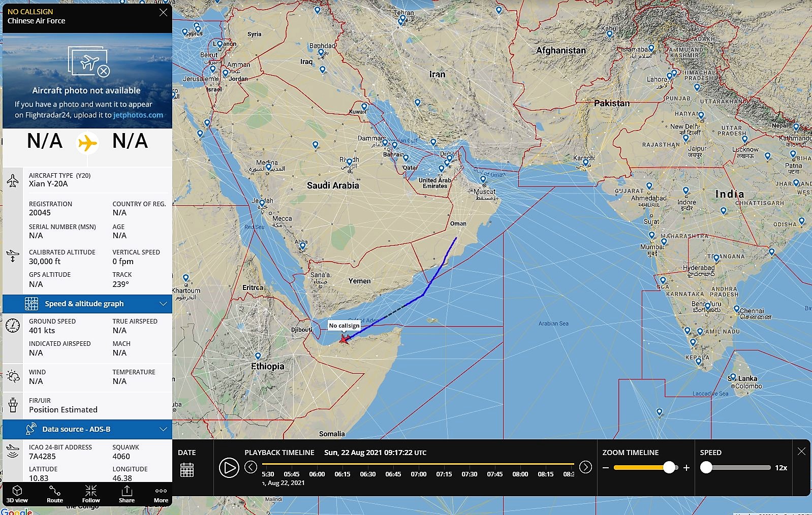
Task: Click the FIR/UIR control tower icon
Action: click(13, 405)
